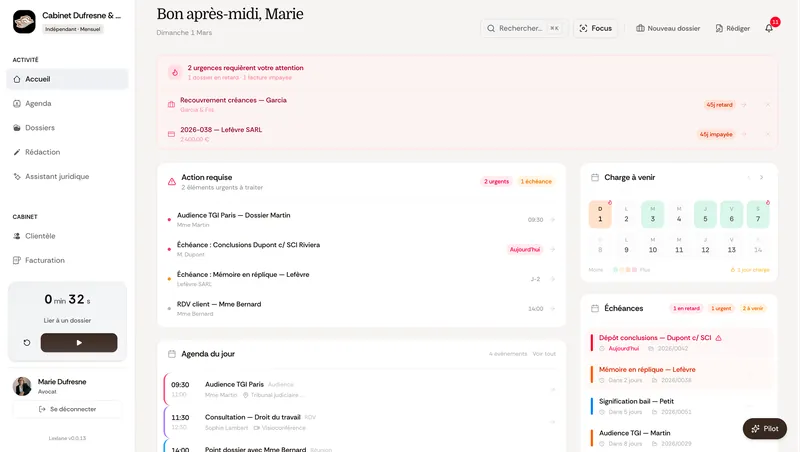Select day 6 in Charge à venir

click(x=732, y=214)
